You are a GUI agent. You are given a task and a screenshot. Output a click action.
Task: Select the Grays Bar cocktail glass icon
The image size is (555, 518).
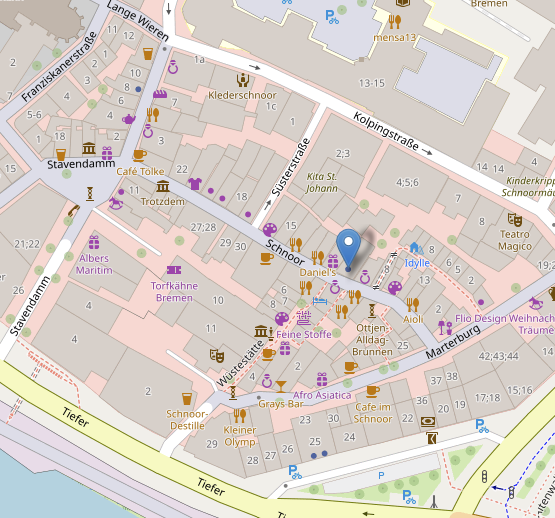point(281,386)
